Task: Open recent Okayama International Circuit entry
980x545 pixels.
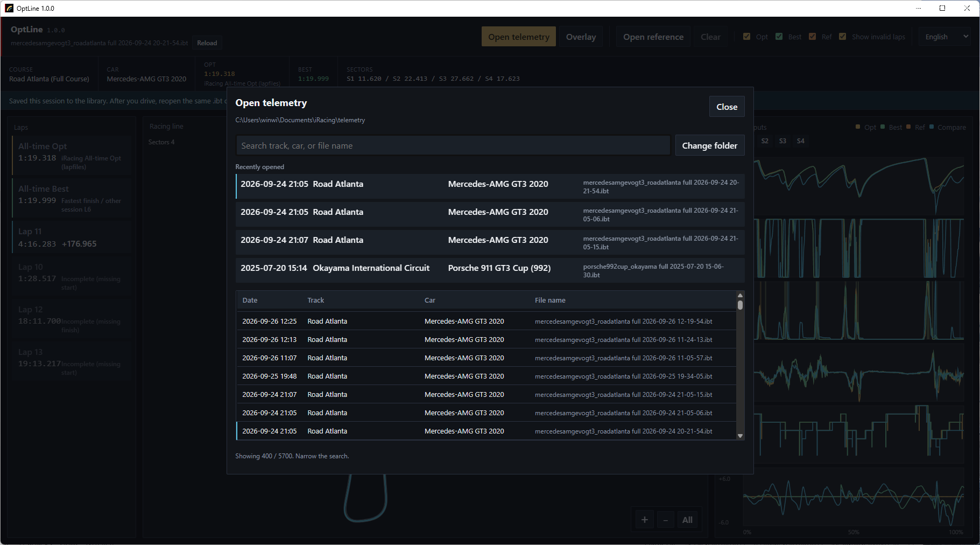Action: pyautogui.click(x=490, y=270)
